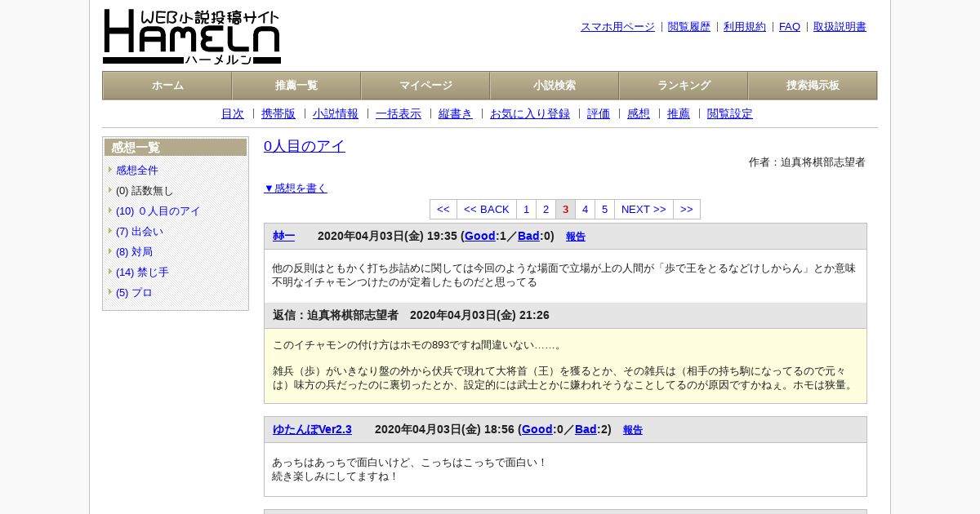
Task: Click (0) 話数無し sidebar entry
Action: (145, 190)
